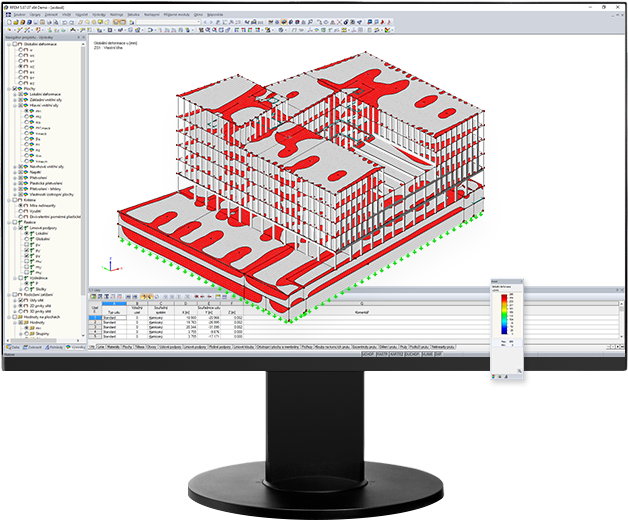This screenshot has height=521, width=628.
Task: Open the Přídavné moduly menu
Action: point(177,15)
